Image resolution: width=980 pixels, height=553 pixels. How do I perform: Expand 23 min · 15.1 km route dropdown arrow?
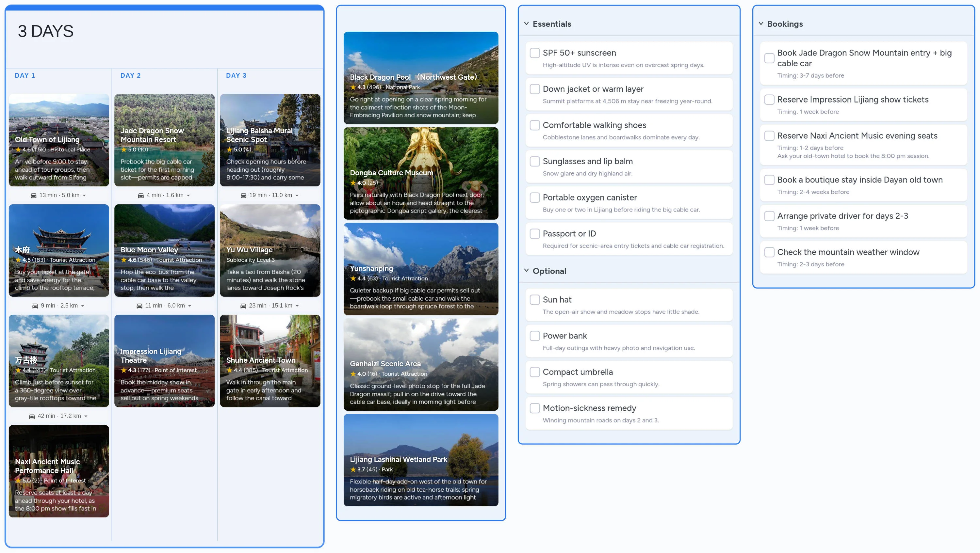(297, 306)
